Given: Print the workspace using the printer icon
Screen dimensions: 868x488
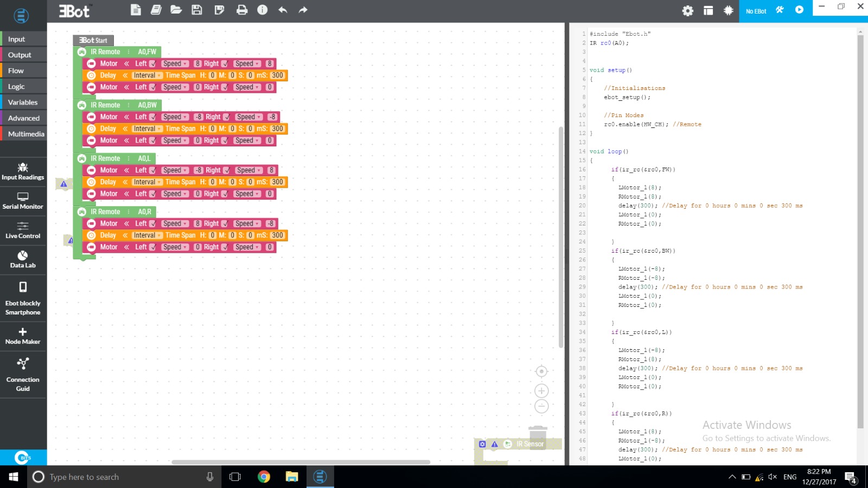Looking at the screenshot, I should pos(242,10).
